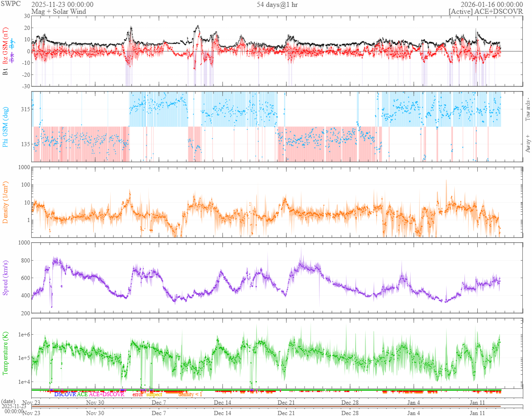
Task: Enable the struck-through By series
Action: [x=12, y=44]
